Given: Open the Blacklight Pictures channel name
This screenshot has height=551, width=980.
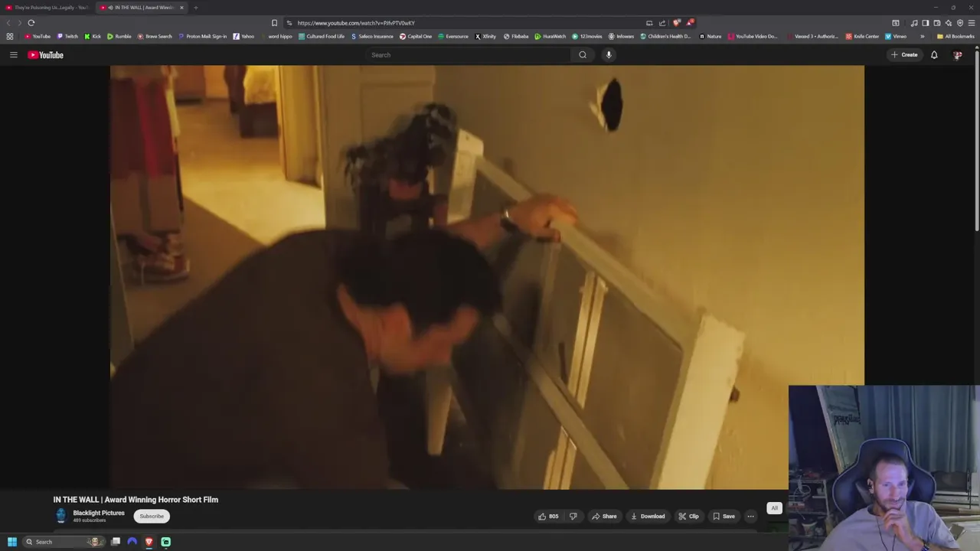Looking at the screenshot, I should click(x=99, y=513).
